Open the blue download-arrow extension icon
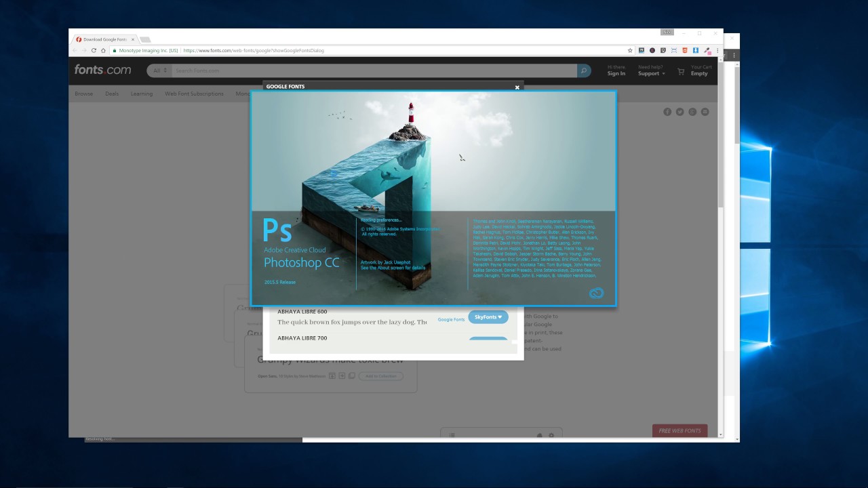The image size is (868, 488). point(696,50)
